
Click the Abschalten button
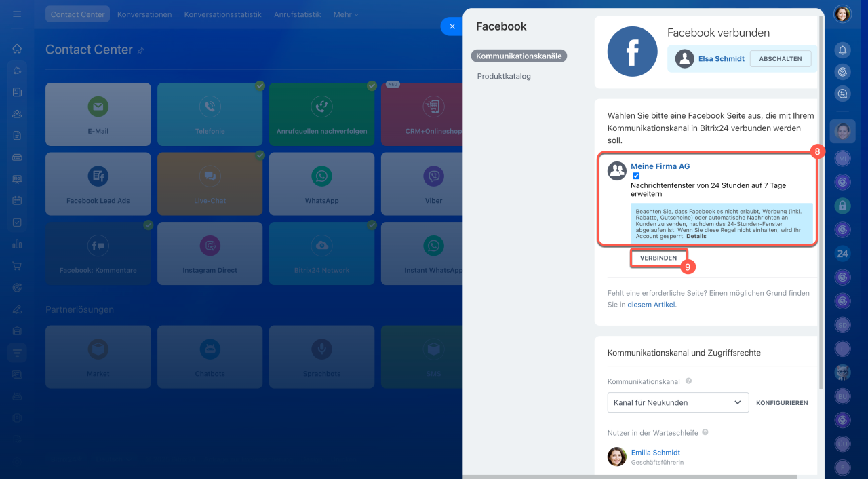pos(781,59)
